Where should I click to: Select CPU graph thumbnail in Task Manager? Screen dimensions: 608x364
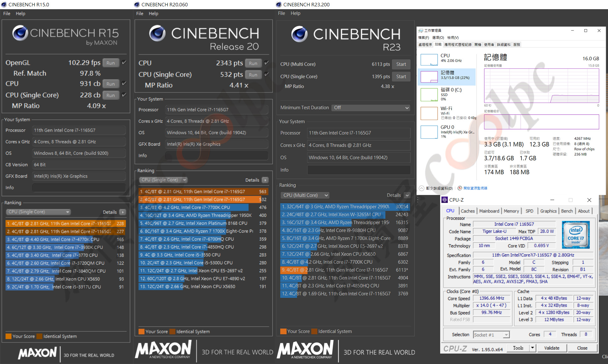point(429,60)
